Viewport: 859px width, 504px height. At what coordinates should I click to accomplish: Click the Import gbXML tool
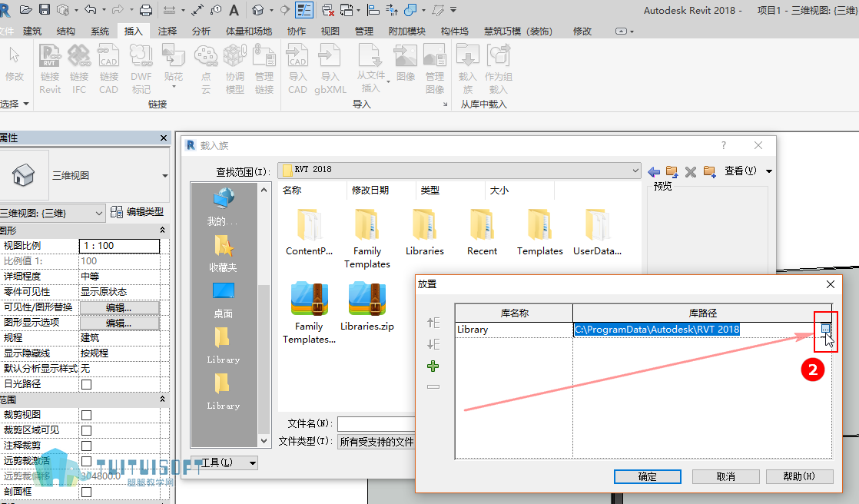click(330, 68)
